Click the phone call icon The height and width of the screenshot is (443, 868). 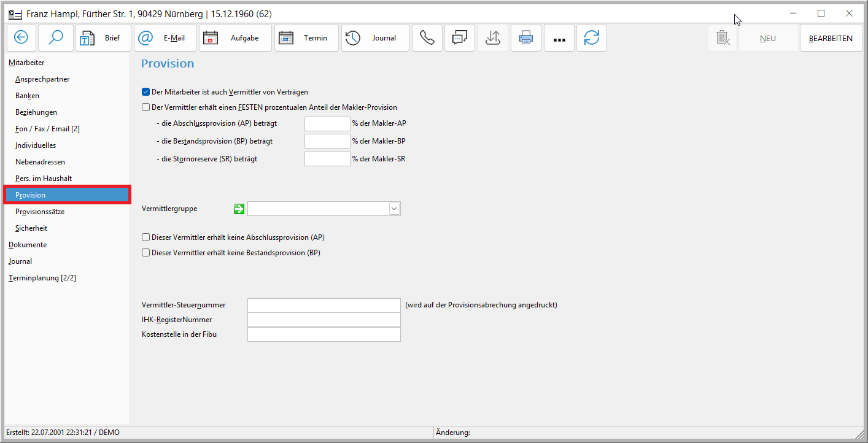[427, 38]
